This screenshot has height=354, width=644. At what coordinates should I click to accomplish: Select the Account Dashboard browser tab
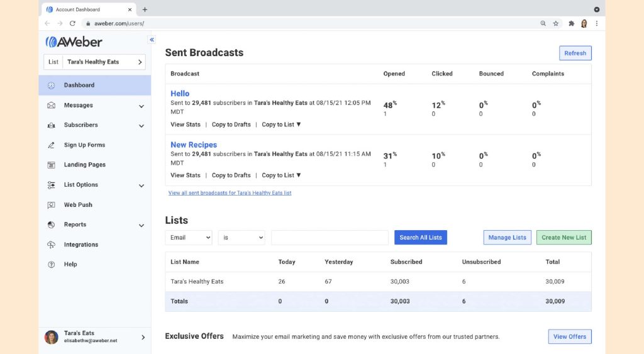coord(89,9)
